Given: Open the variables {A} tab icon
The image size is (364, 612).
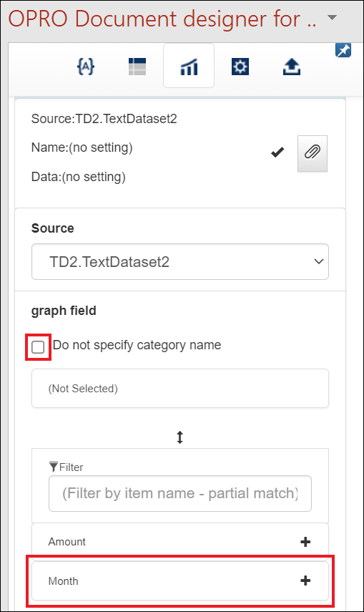Looking at the screenshot, I should 86,67.
